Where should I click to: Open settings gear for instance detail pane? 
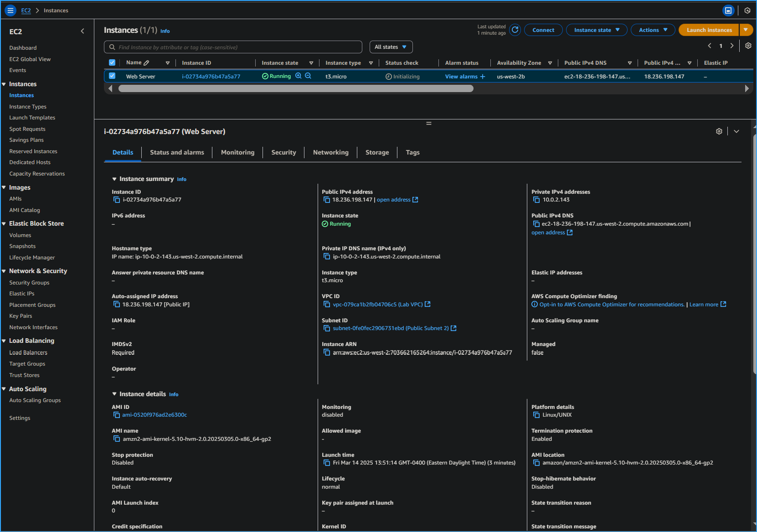pyautogui.click(x=719, y=131)
